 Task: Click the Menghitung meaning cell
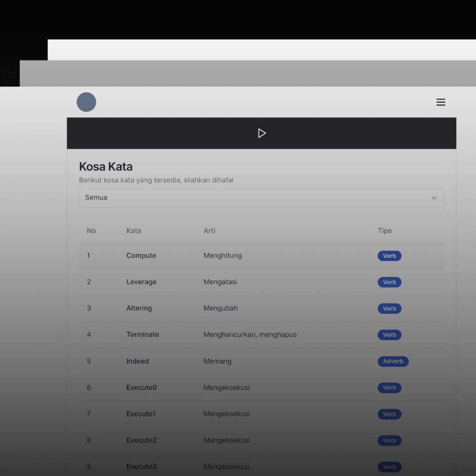click(223, 256)
